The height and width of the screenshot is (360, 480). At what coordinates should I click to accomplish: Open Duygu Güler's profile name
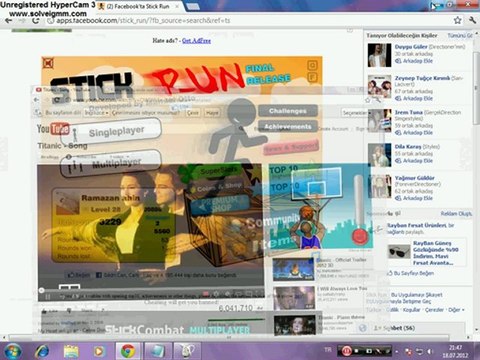coord(411,47)
